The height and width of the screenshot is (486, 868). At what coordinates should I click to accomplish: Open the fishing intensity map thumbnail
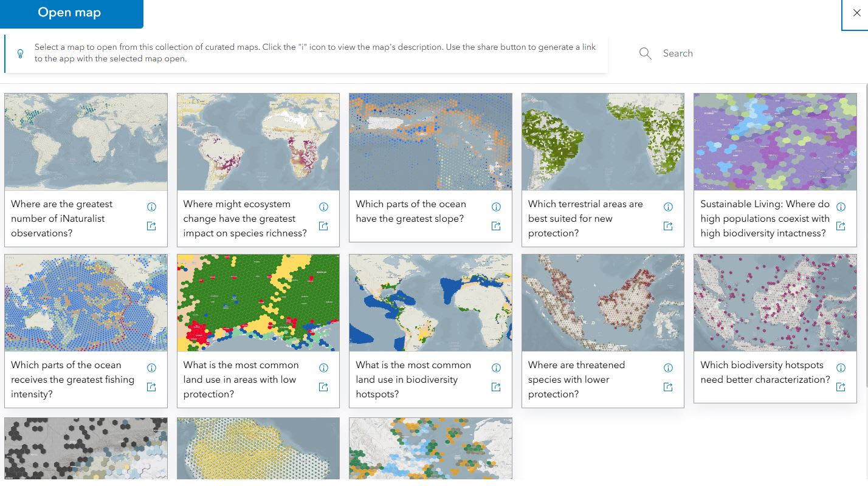[x=86, y=303]
